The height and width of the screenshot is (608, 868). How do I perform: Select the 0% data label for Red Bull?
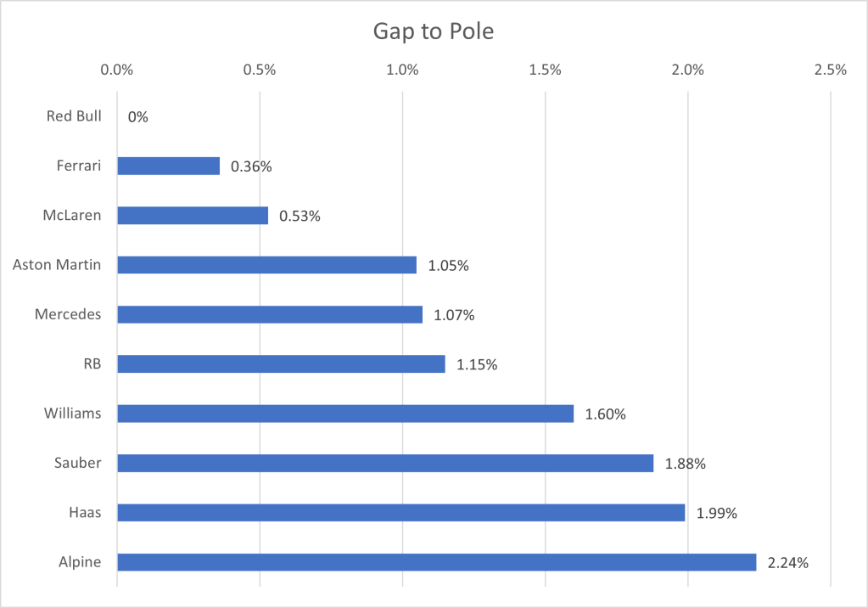pyautogui.click(x=137, y=117)
